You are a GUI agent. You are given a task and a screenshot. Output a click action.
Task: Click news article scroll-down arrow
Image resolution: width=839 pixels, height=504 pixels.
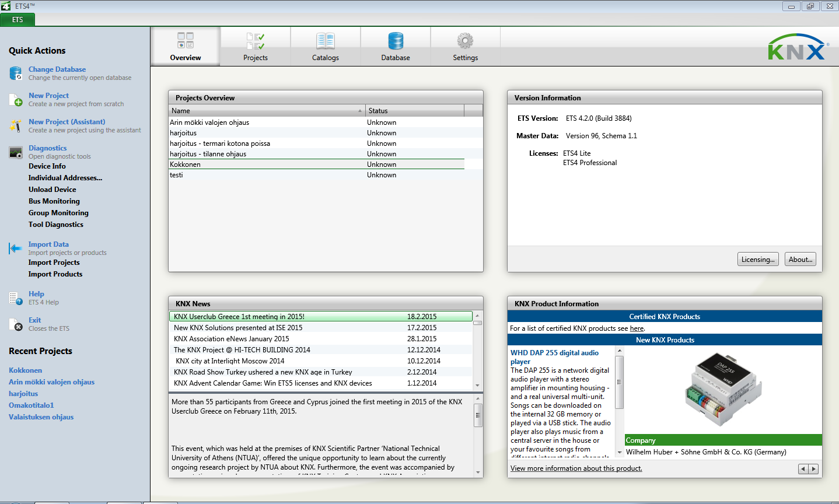coord(478,473)
